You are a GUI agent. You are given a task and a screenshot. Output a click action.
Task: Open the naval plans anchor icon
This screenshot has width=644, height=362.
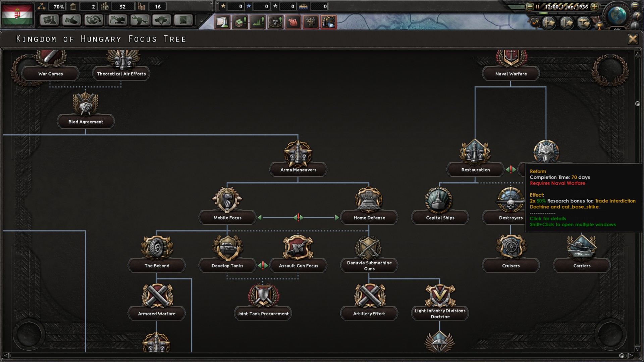[566, 22]
